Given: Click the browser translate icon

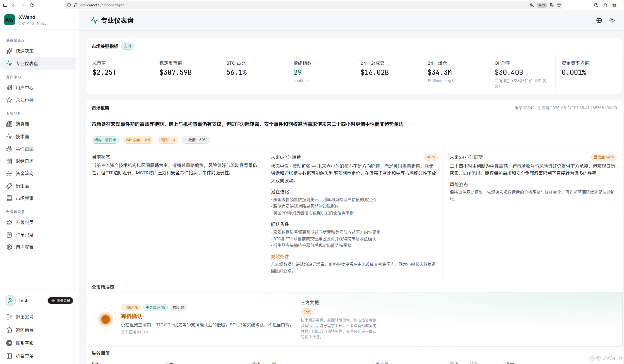Looking at the screenshot, I should 532,5.
